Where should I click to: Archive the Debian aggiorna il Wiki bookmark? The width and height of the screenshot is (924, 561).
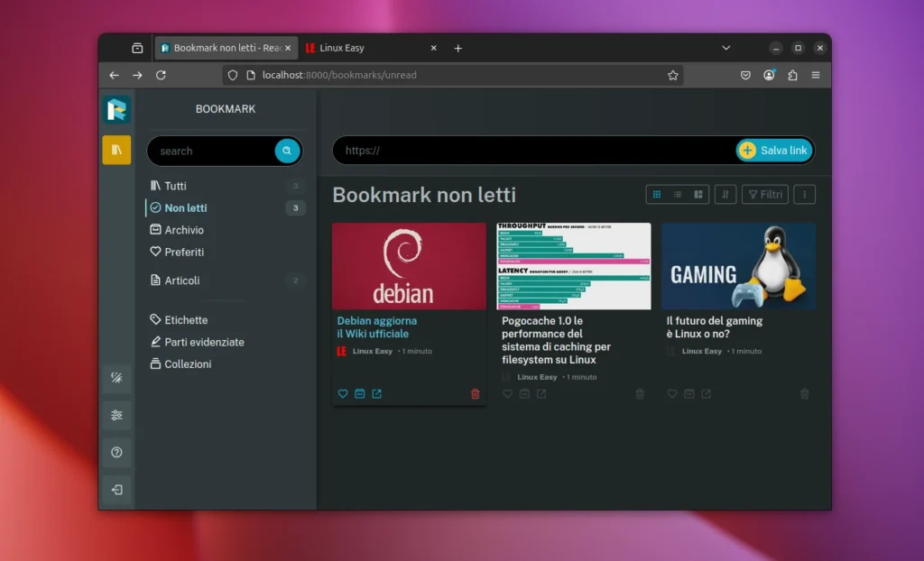pos(360,394)
